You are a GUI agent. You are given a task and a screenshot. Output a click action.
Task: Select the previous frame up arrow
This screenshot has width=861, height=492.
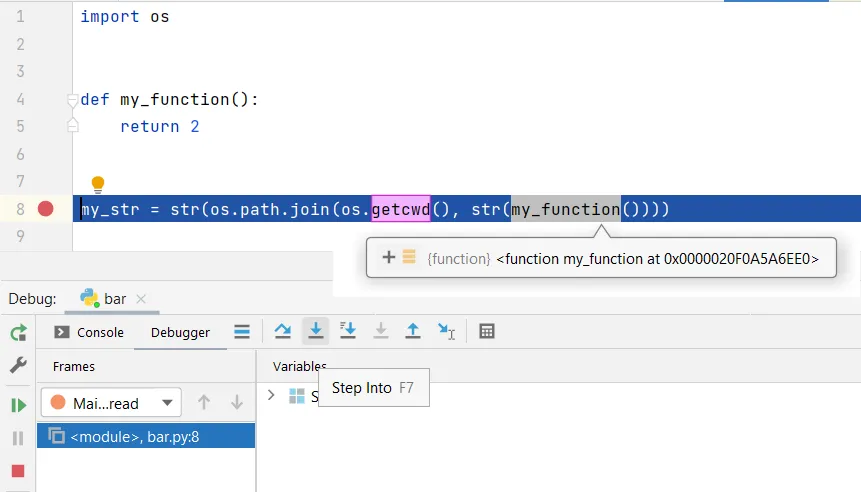click(204, 402)
